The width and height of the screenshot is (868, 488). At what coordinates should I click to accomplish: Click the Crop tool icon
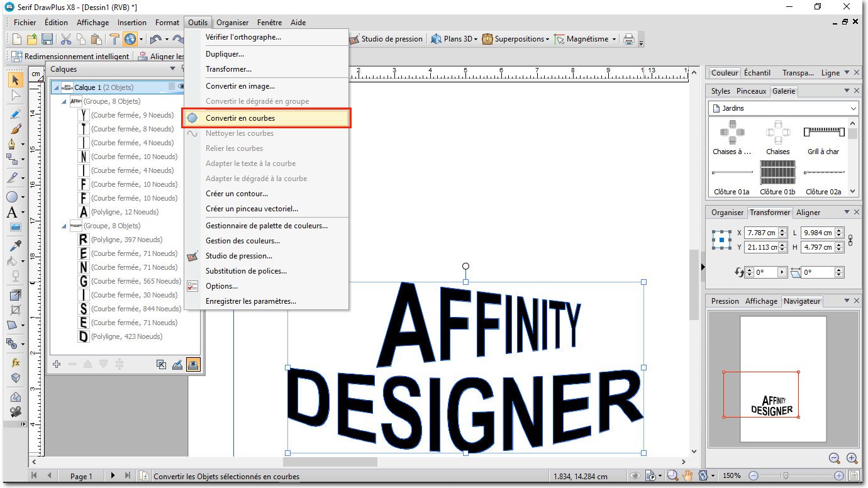pyautogui.click(x=16, y=310)
